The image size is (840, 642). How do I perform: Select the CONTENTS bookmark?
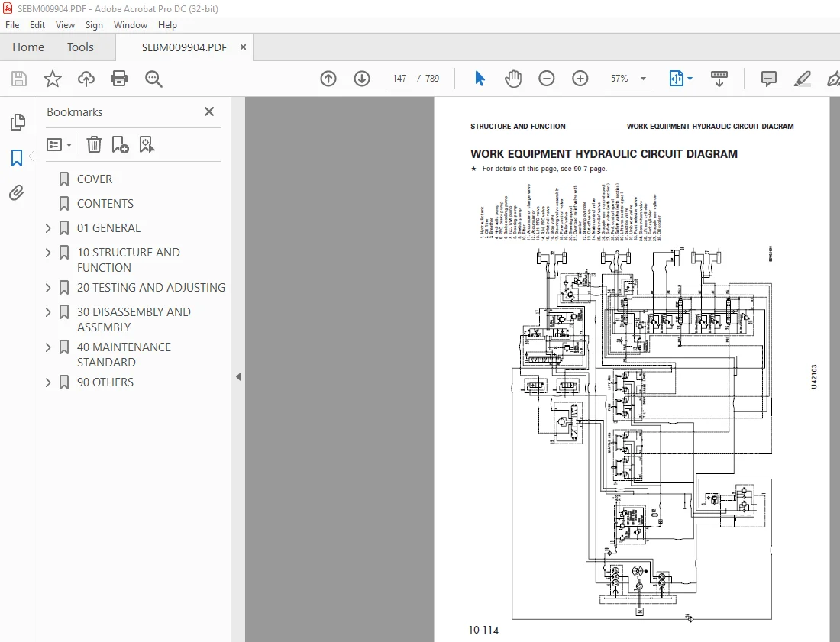[105, 204]
